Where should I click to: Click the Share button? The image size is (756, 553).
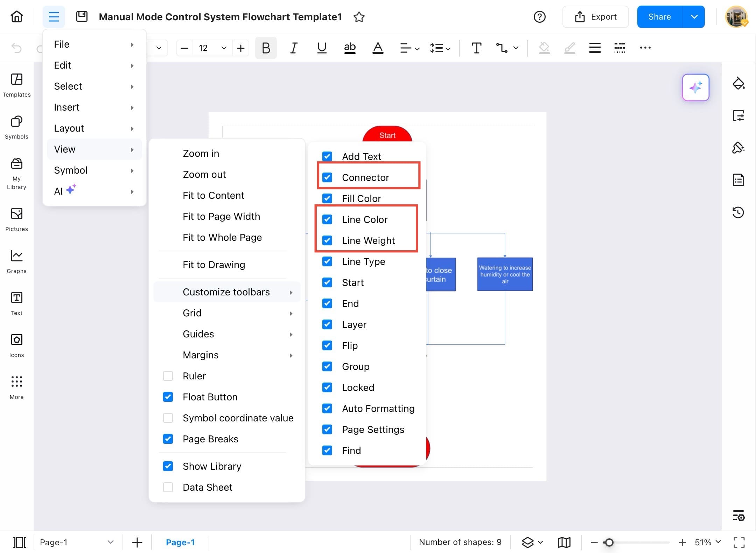[659, 16]
